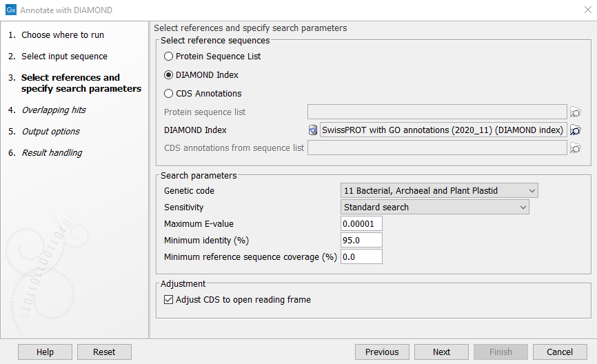Toggle Adjust CDS to open reading frame
The image size is (597, 364).
pos(168,300)
